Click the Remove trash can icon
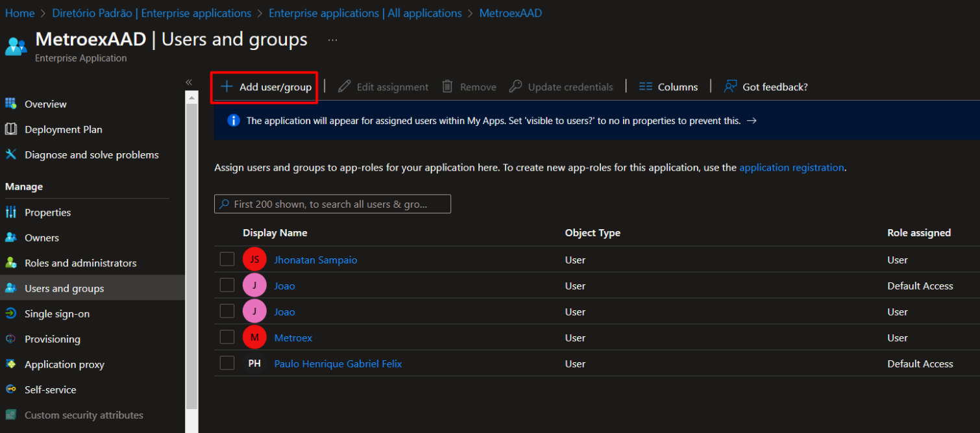Viewport: 980px width, 433px height. tap(447, 86)
